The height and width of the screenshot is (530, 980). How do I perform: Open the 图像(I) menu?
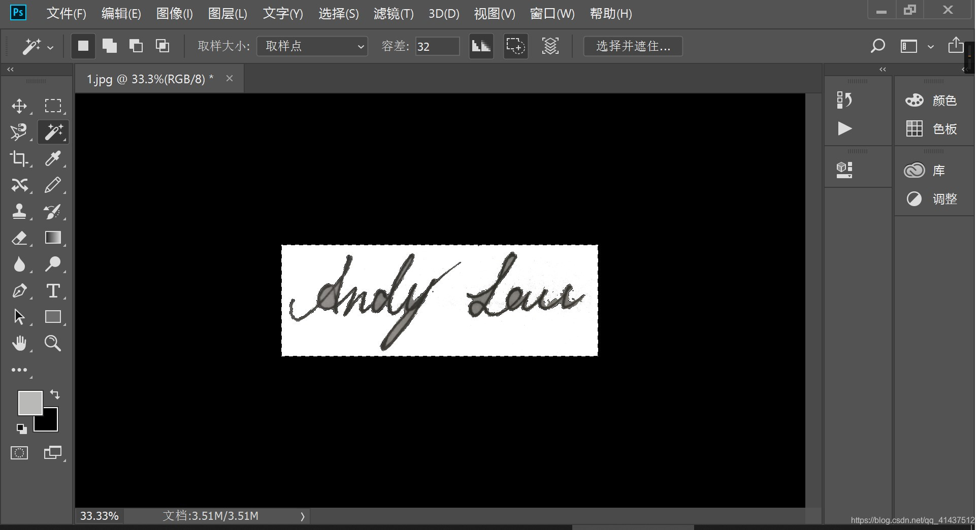click(175, 14)
